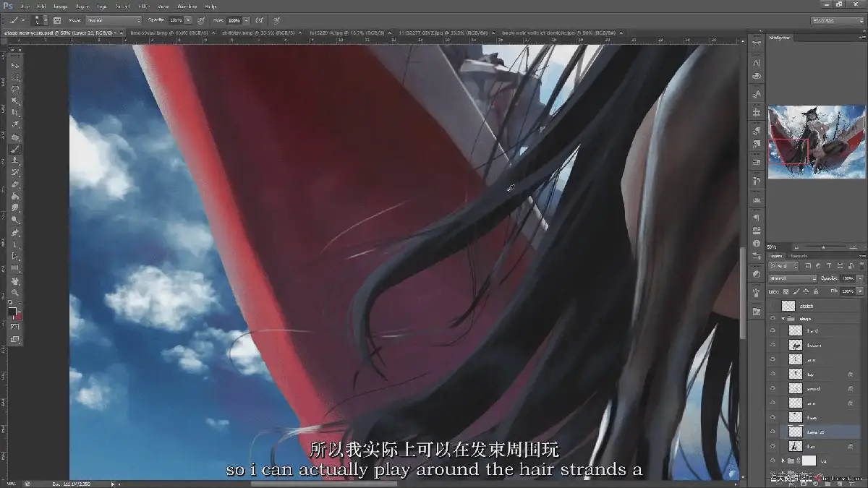Select the Crop tool
Screen dimensions: 868x488
point(16,114)
